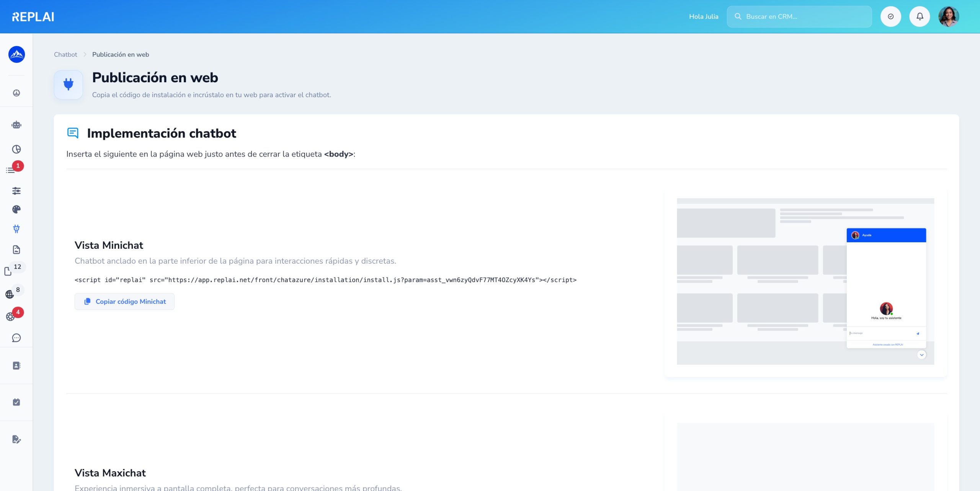Click the Minichat script code snippet
Image resolution: width=980 pixels, height=491 pixels.
[x=325, y=280]
